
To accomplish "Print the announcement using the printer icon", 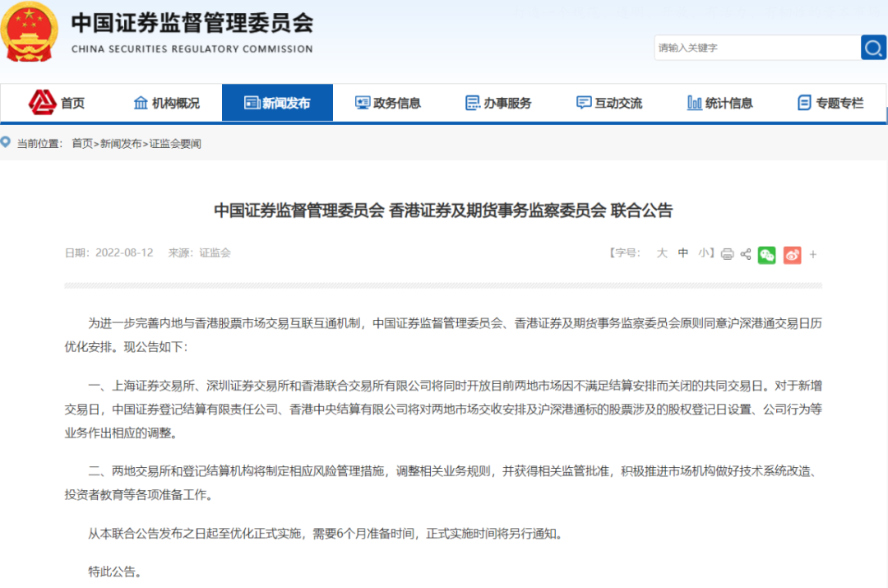I will tap(727, 255).
